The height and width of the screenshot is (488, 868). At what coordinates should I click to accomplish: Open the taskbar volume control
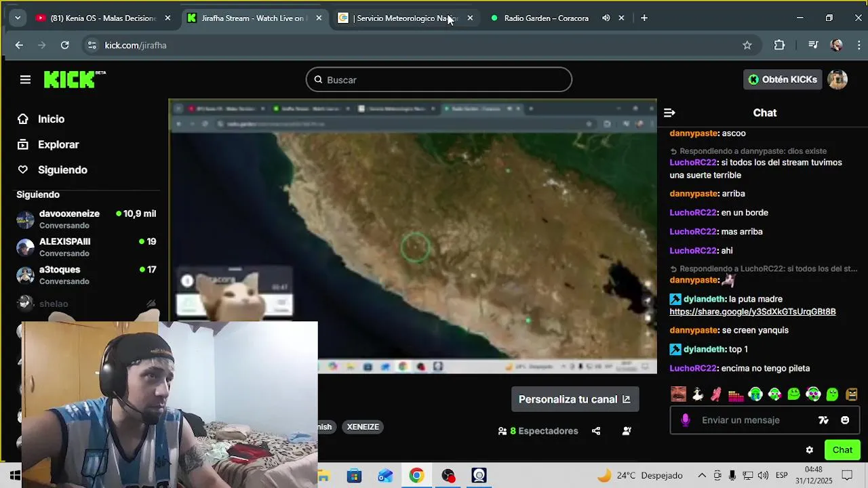click(x=763, y=475)
